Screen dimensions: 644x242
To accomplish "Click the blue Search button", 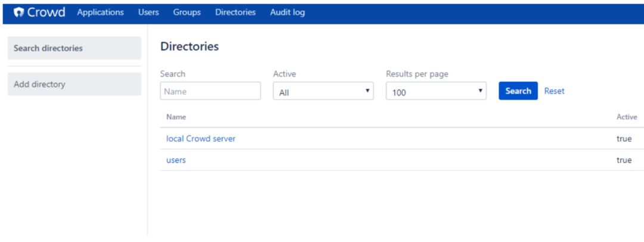I will pyautogui.click(x=518, y=91).
